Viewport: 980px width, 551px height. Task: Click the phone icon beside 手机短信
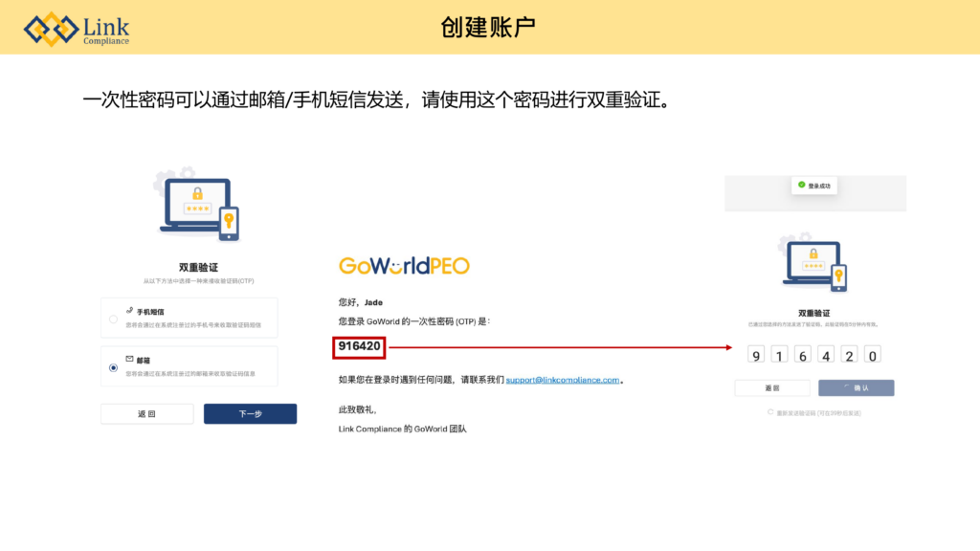tap(129, 312)
